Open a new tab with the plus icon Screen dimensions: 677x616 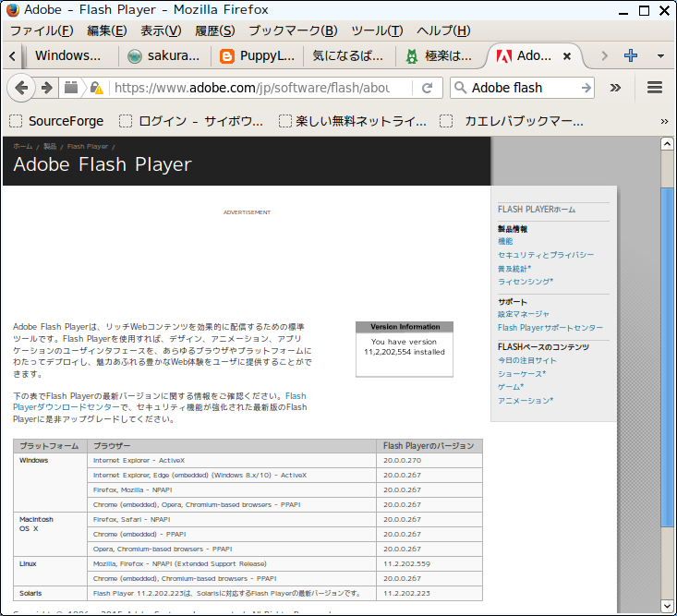click(x=631, y=55)
